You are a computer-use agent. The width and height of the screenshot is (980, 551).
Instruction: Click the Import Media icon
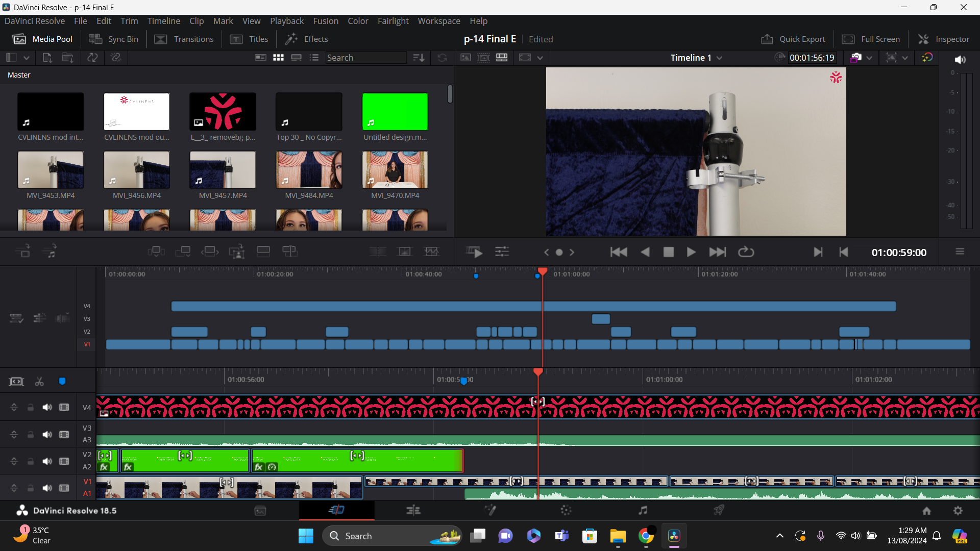[47, 58]
